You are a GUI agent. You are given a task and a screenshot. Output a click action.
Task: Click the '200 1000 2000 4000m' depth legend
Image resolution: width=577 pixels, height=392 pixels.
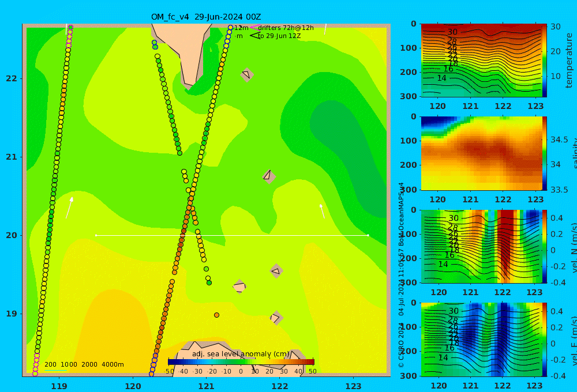click(84, 364)
